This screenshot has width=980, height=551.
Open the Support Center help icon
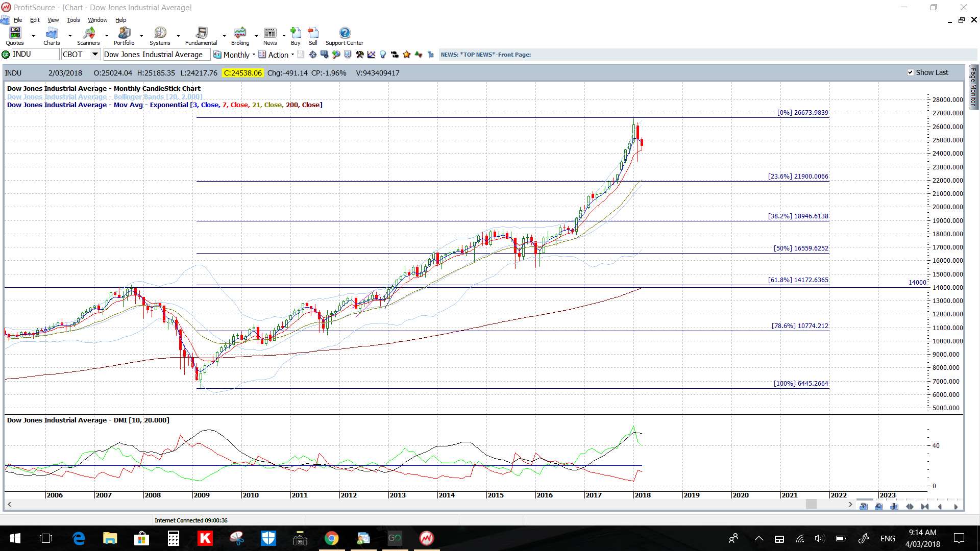345,33
